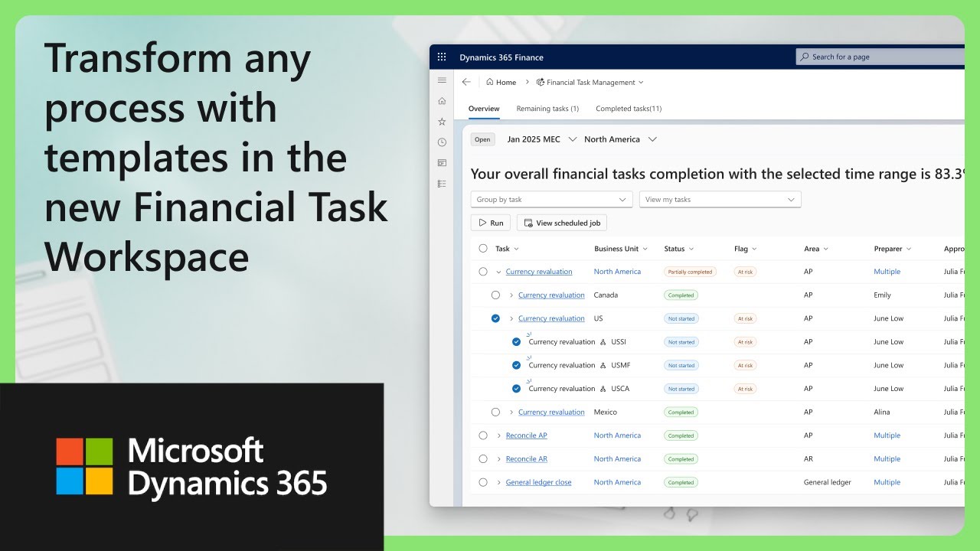The image size is (980, 551).
Task: Click the Open status badge
Action: [482, 139]
